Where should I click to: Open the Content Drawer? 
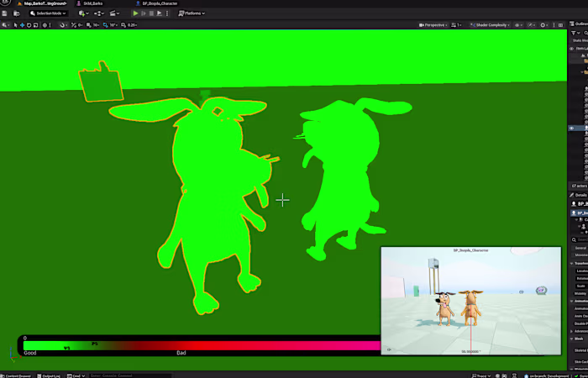pos(18,375)
